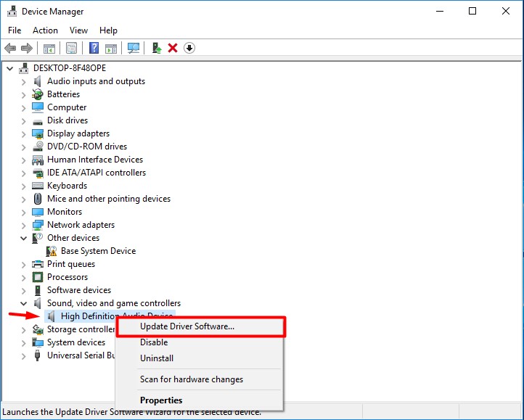
Task: Click the Processors chip icon
Action: click(38, 277)
